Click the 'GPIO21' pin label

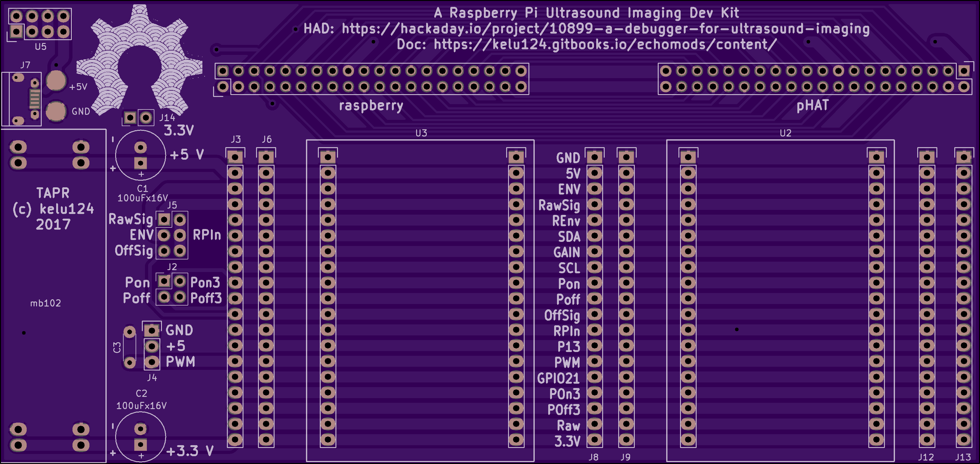559,378
